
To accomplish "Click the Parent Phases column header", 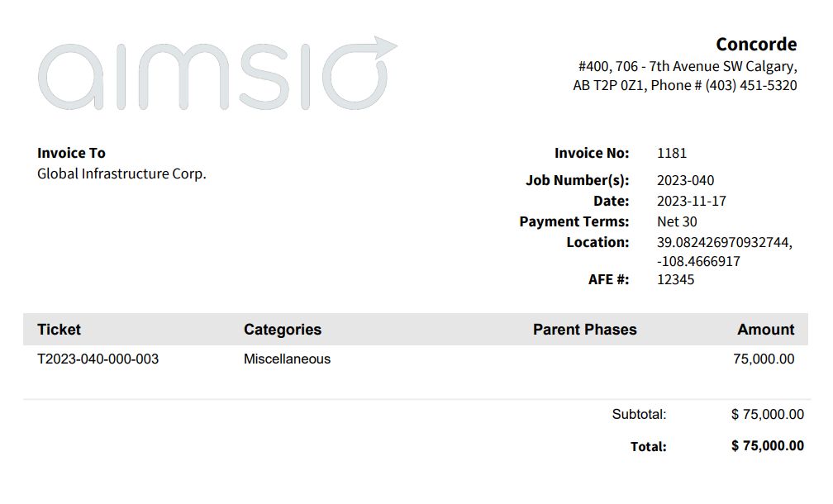I will 585,330.
